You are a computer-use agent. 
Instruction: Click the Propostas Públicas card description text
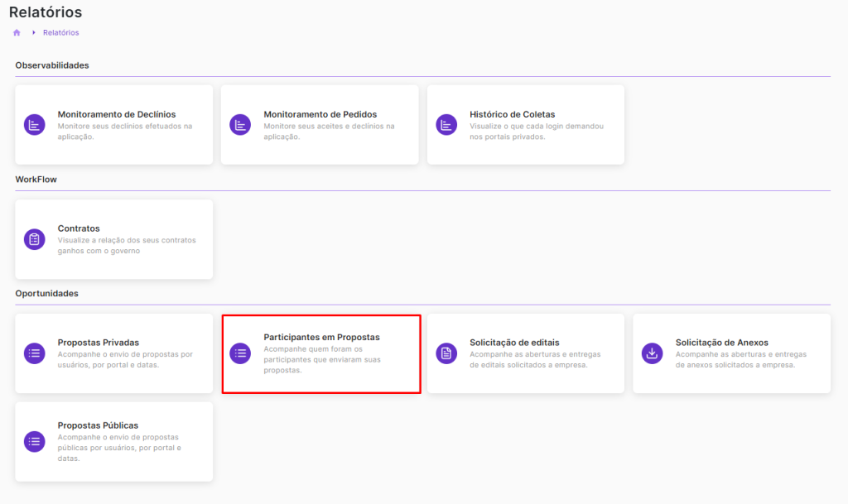coord(118,448)
